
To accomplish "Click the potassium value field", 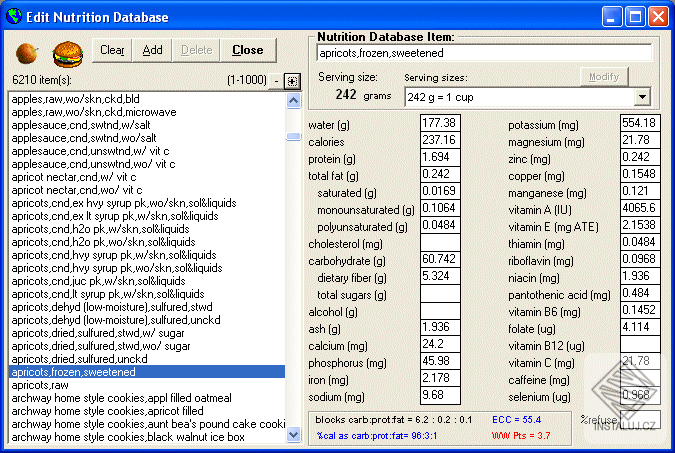I will [639, 124].
